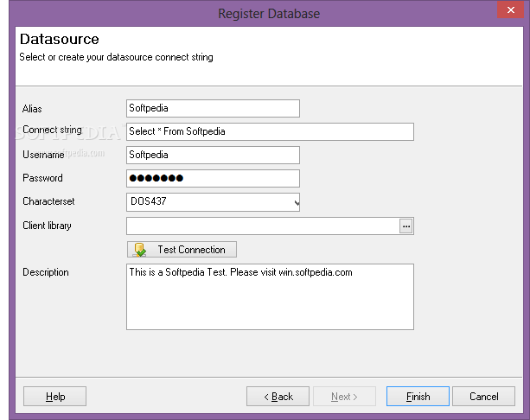Click into the Alias field
The height and width of the screenshot is (420, 530).
coord(213,109)
